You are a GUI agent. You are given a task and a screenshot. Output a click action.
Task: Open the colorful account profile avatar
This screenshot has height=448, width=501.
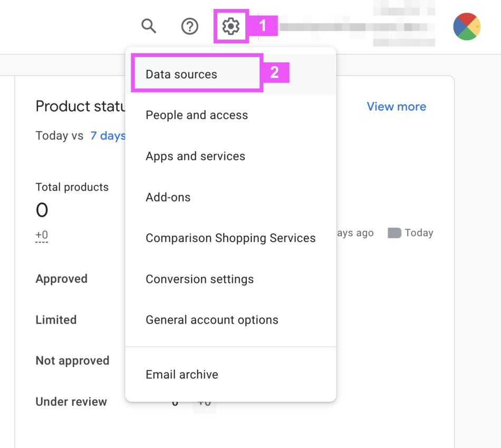click(x=467, y=26)
